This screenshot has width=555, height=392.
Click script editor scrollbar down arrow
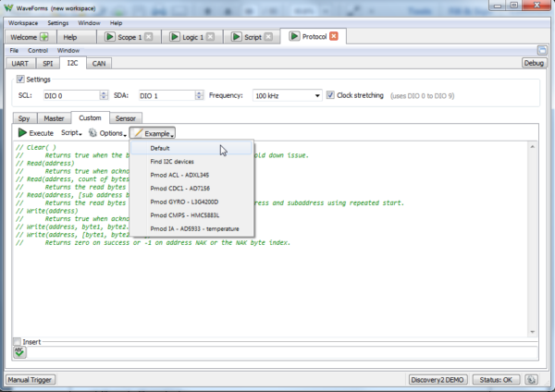[533, 332]
